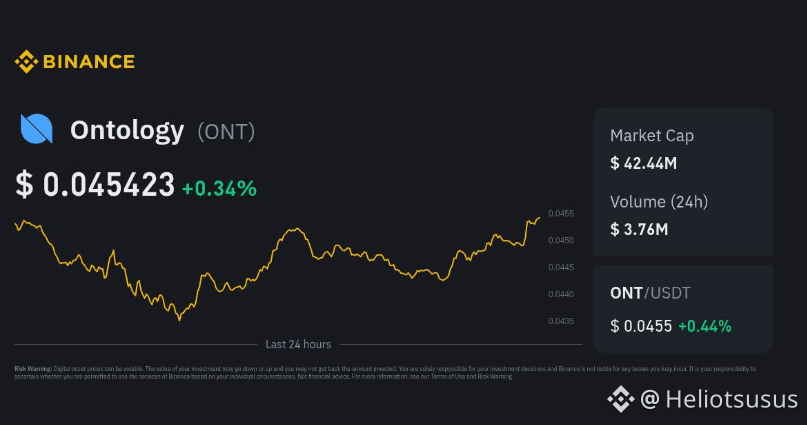Click the price $ 0.045423
This screenshot has width=807, height=425.
click(95, 184)
